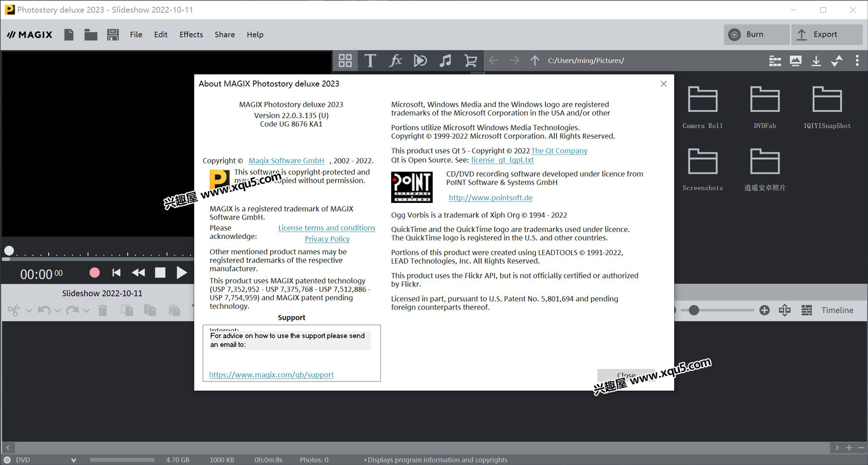Click the preview playhead position marker

tap(9, 251)
